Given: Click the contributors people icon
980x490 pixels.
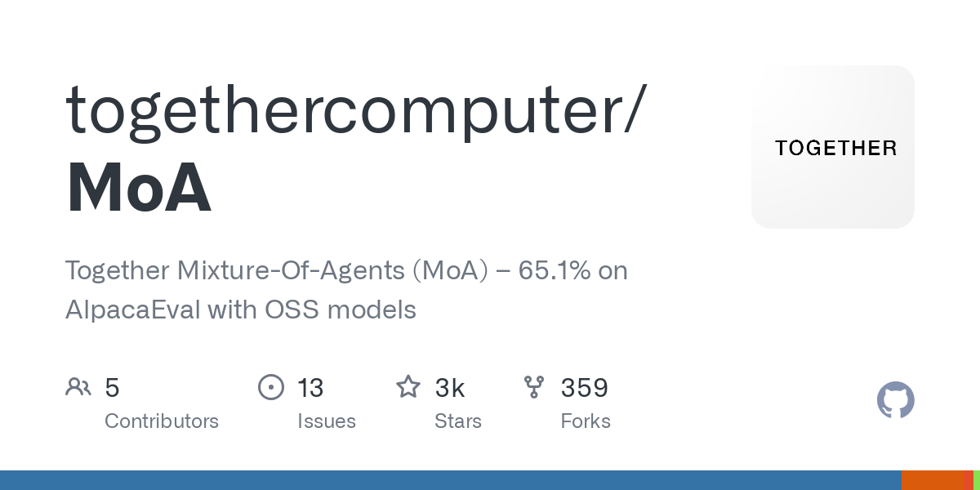Looking at the screenshot, I should click(x=78, y=387).
